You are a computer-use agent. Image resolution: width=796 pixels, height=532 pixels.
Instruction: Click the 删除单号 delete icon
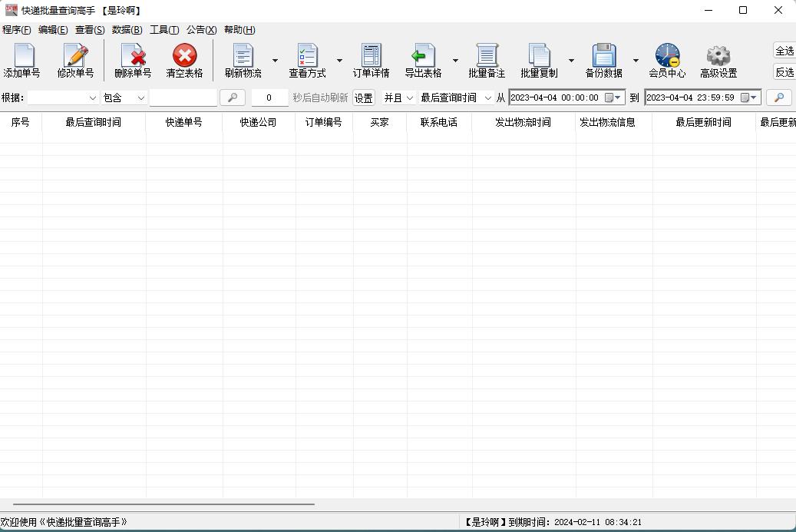point(133,61)
